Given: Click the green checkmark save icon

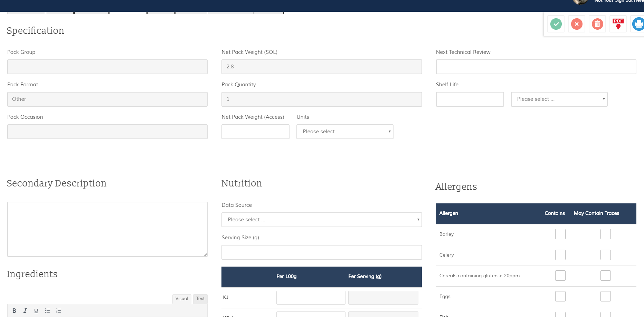Looking at the screenshot, I should (x=556, y=24).
